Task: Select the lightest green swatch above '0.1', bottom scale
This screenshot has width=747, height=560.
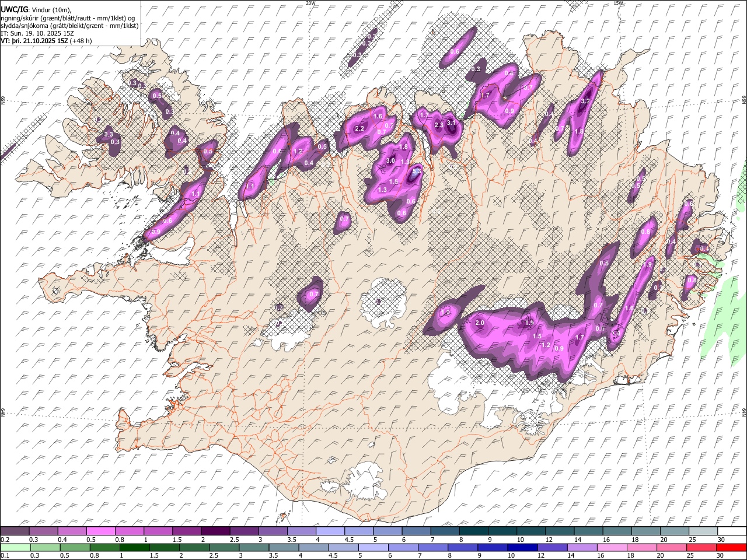Action: 15,547
